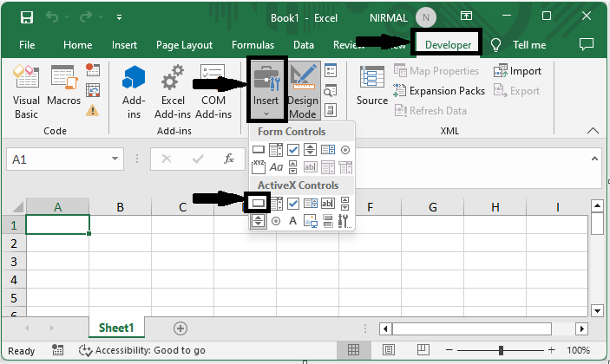Insert a Form Controls Combo Box

pyautogui.click(x=275, y=150)
